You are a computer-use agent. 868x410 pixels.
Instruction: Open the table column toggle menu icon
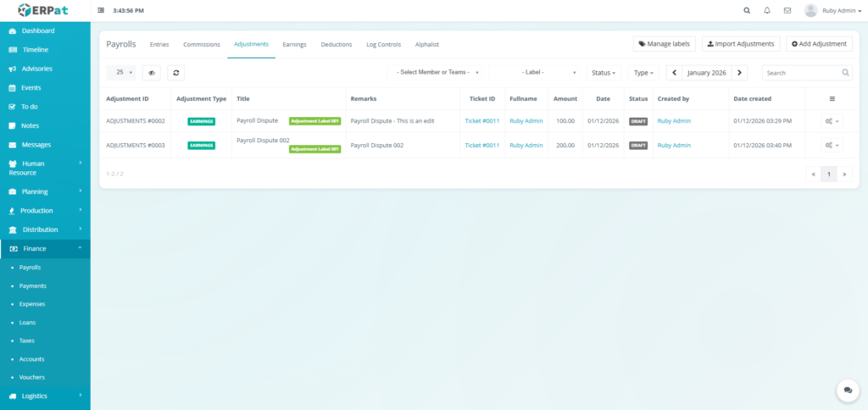click(x=832, y=99)
